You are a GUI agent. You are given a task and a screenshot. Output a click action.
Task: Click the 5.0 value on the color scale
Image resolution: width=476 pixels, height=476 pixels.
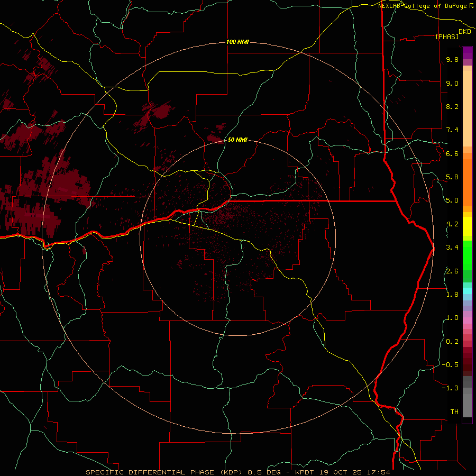tap(452, 200)
